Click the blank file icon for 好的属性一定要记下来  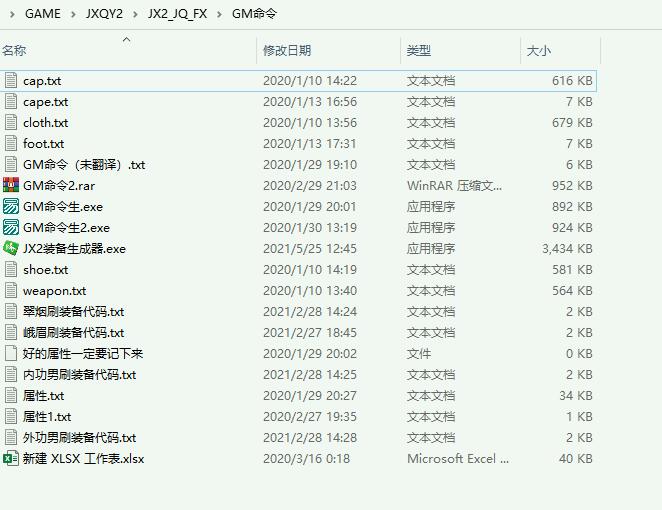(x=11, y=354)
